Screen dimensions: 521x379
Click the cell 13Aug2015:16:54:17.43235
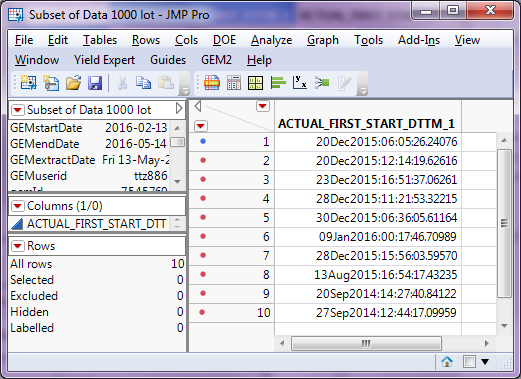(368, 275)
